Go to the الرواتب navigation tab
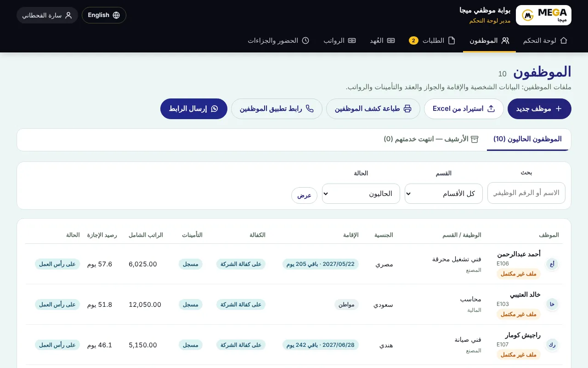Viewport: 588px width, 368px height. (339, 40)
